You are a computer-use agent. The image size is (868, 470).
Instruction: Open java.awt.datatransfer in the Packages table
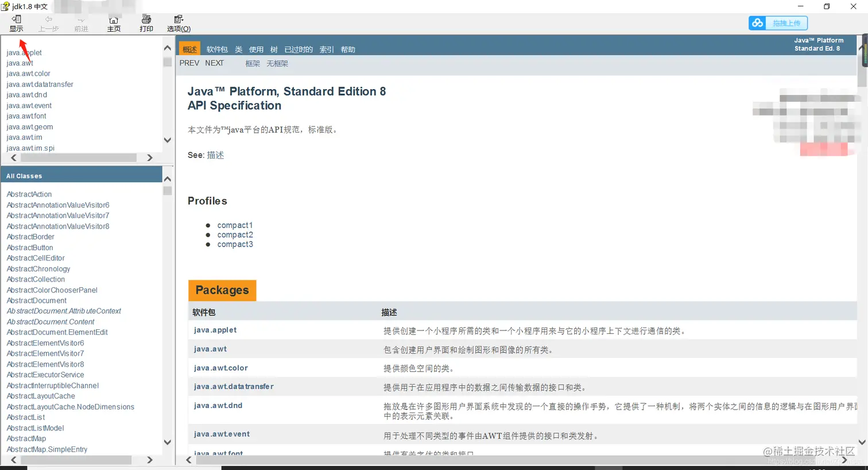coord(234,387)
